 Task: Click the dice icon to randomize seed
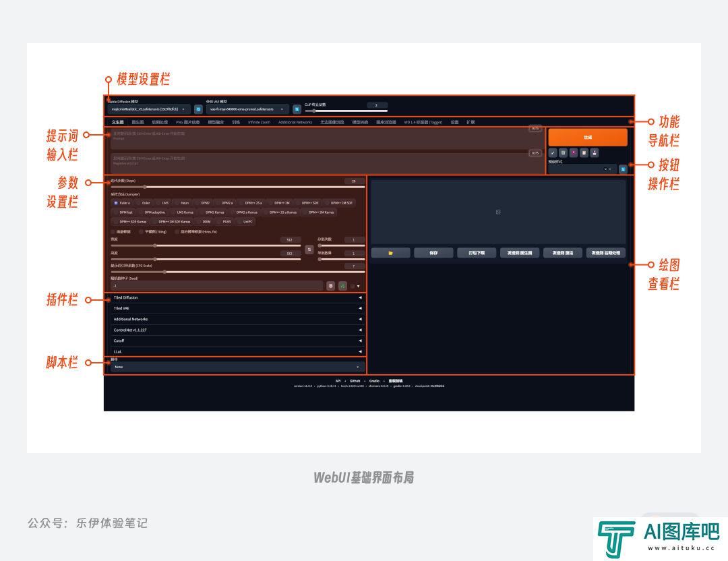point(330,286)
